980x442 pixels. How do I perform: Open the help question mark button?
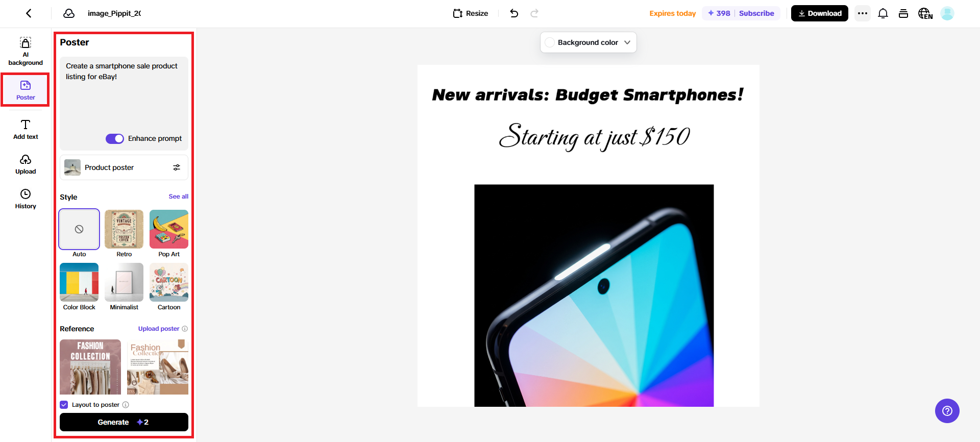[947, 411]
